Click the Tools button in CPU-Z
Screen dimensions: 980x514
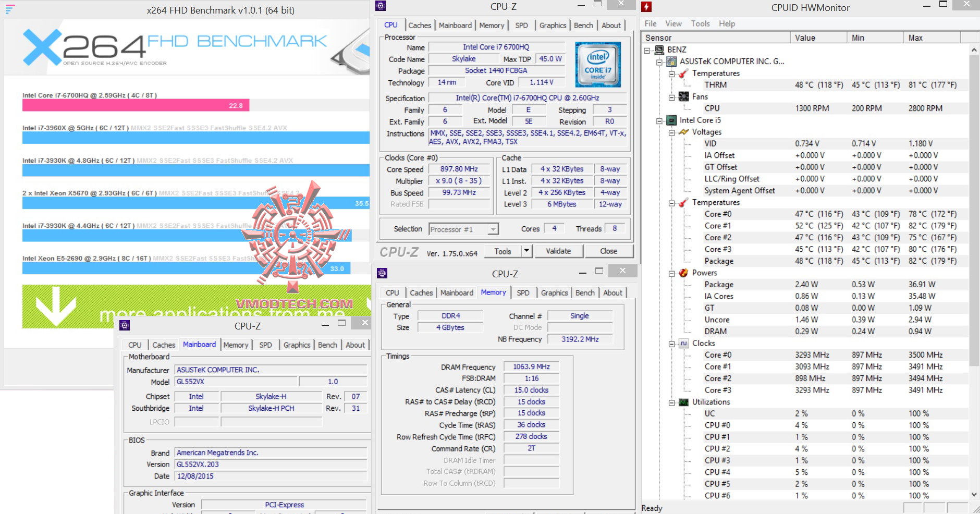503,251
